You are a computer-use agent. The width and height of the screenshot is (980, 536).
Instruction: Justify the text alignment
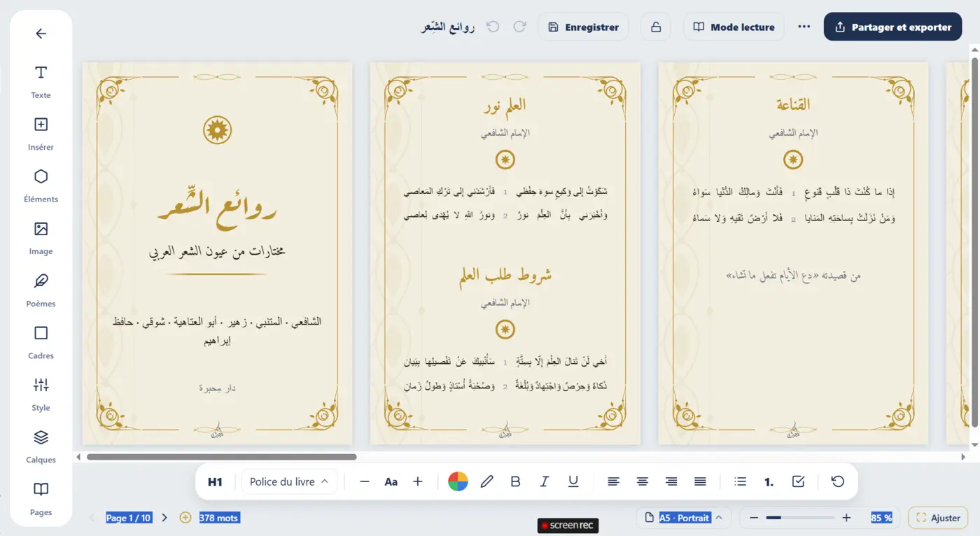(700, 481)
